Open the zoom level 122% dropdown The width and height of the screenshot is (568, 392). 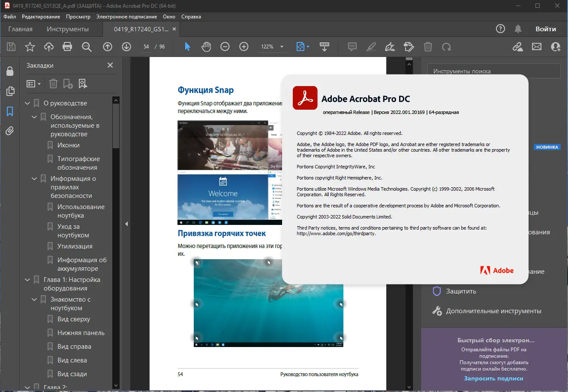point(282,47)
